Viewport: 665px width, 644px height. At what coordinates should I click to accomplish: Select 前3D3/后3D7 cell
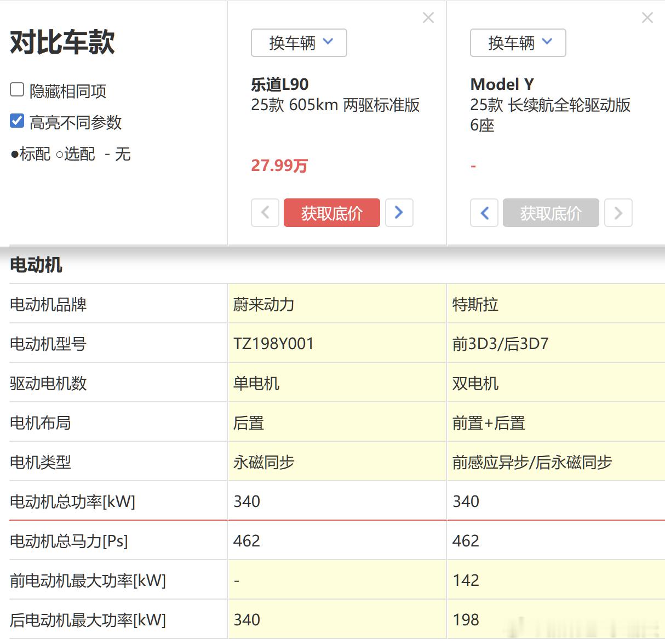point(556,344)
